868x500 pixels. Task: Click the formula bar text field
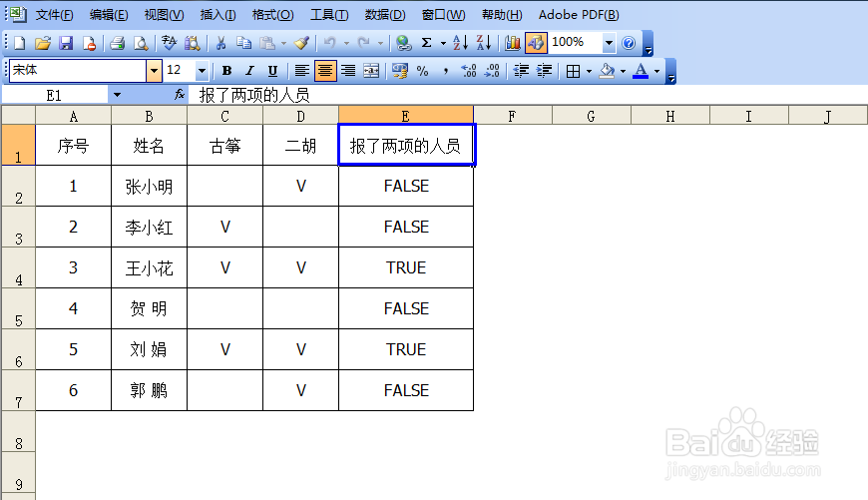[x=528, y=95]
